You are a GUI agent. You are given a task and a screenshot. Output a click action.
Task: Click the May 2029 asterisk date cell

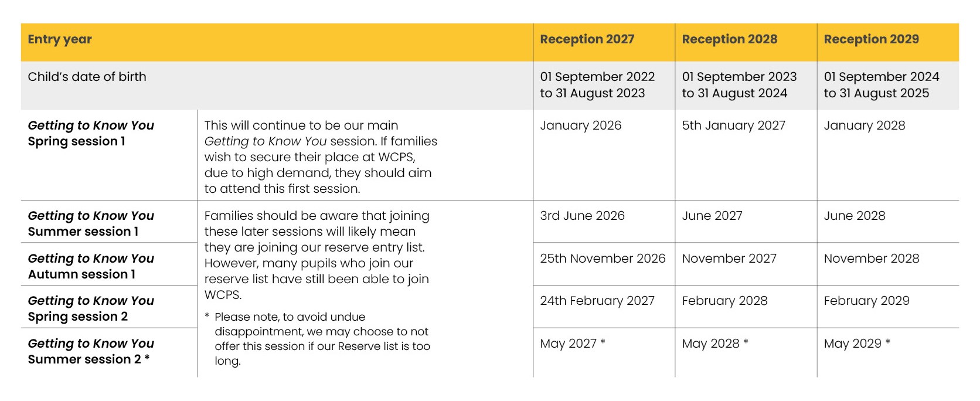click(888, 352)
